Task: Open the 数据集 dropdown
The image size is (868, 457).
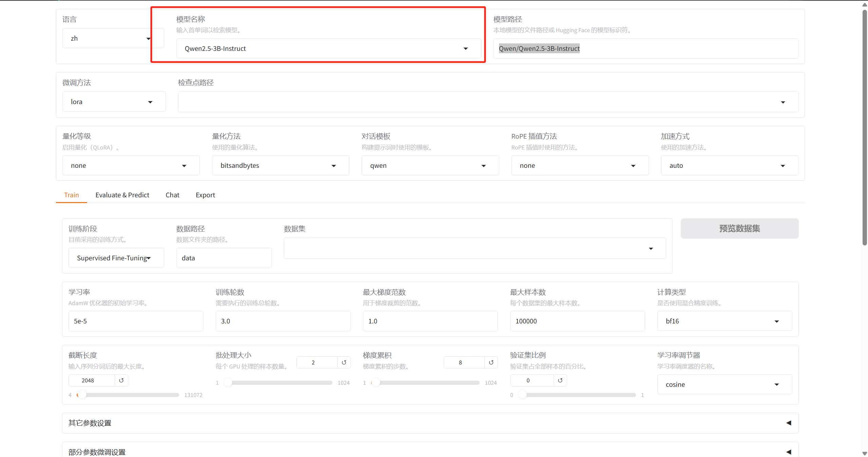Action: (475, 249)
